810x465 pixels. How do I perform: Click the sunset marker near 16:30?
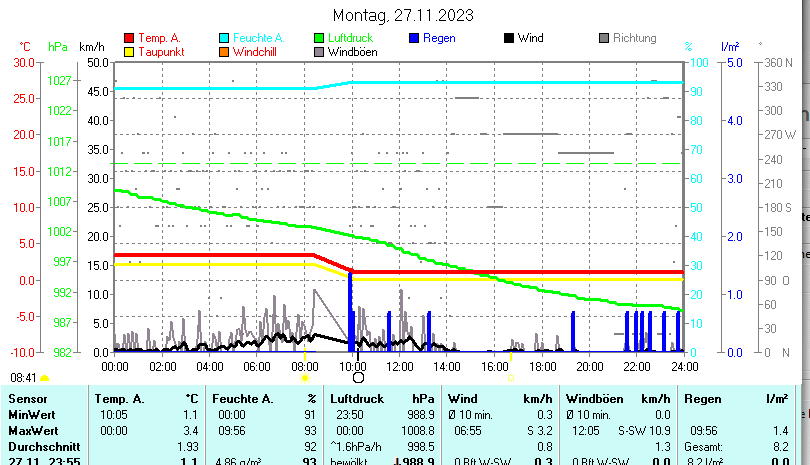[510, 378]
